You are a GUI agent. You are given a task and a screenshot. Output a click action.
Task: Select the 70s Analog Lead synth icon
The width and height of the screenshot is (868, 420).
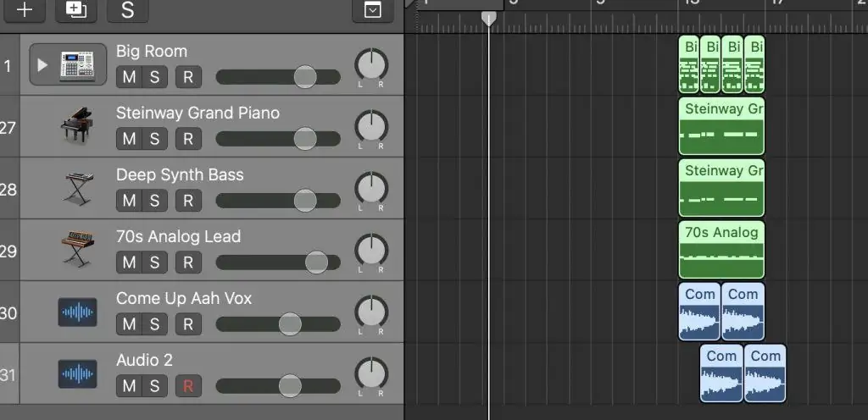pyautogui.click(x=77, y=250)
